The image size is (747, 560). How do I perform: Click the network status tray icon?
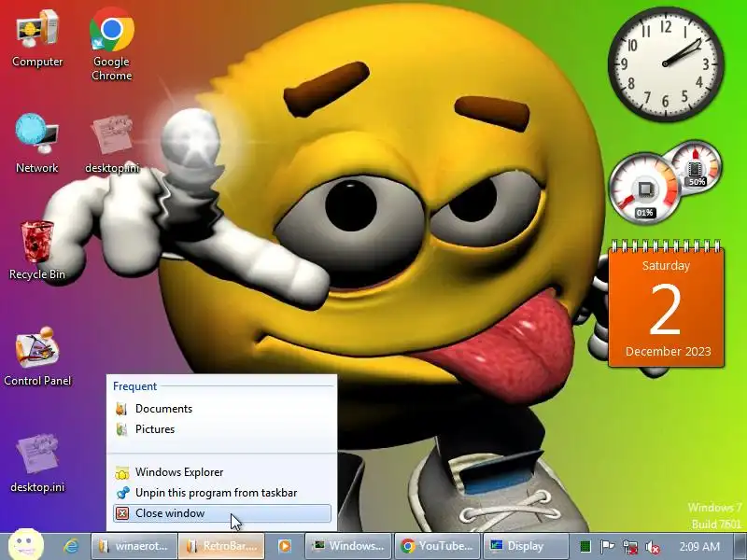[629, 546]
